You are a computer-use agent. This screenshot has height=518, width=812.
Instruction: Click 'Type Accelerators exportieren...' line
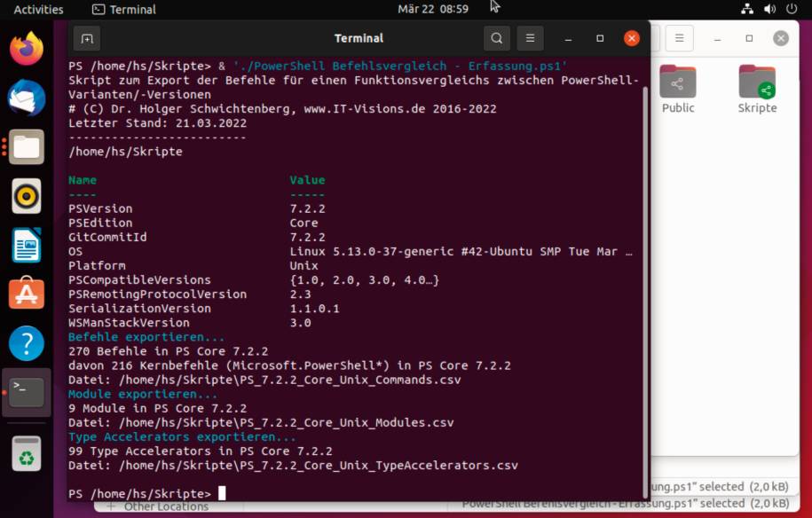click(x=182, y=436)
